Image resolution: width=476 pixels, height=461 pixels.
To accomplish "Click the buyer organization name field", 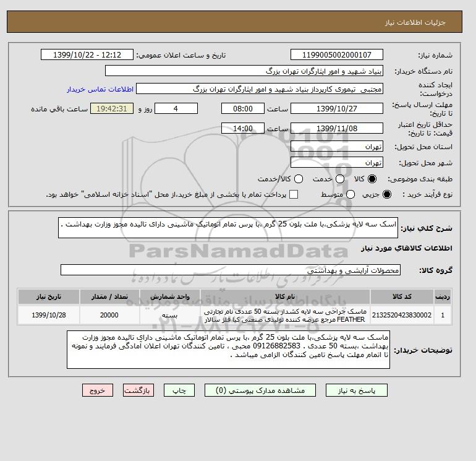I will (244, 71).
